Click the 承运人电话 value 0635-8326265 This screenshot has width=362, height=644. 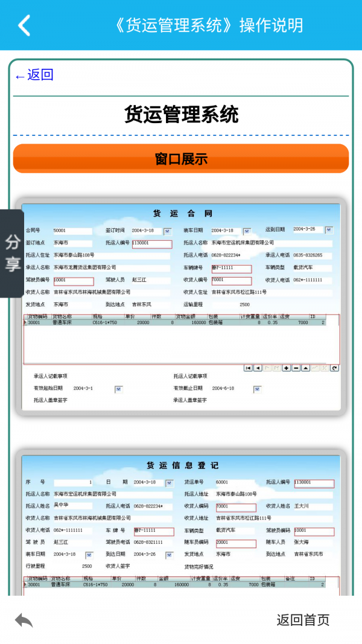click(x=308, y=255)
